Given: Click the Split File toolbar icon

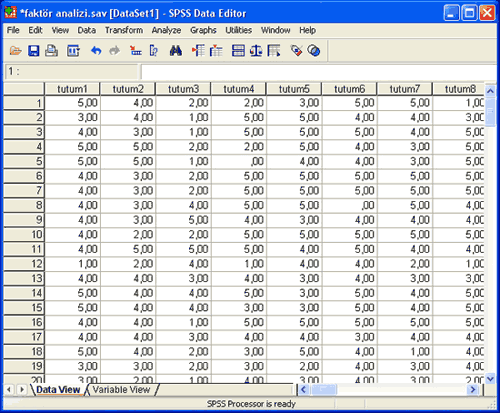Looking at the screenshot, I should point(238,51).
